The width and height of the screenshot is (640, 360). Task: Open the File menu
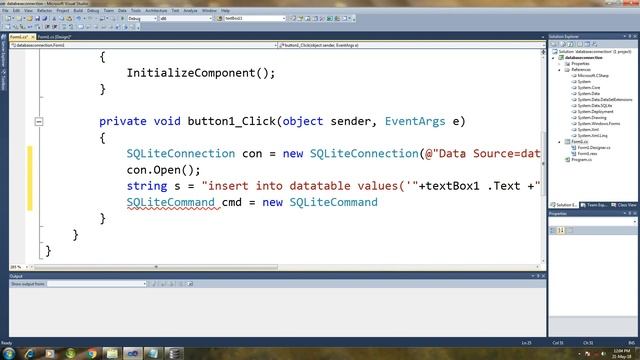[x=5, y=11]
